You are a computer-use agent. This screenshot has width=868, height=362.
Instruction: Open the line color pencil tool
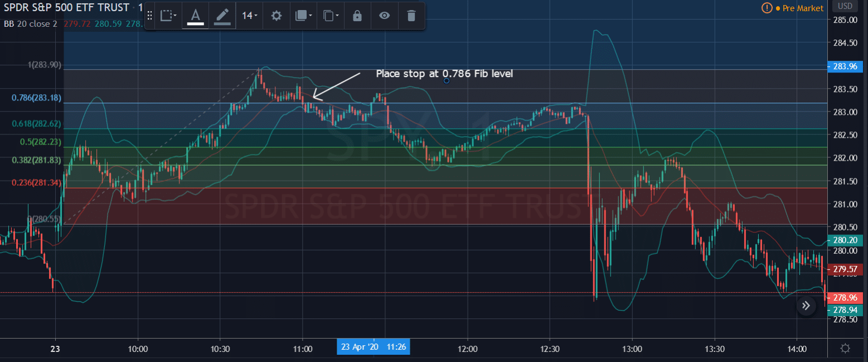click(x=222, y=16)
